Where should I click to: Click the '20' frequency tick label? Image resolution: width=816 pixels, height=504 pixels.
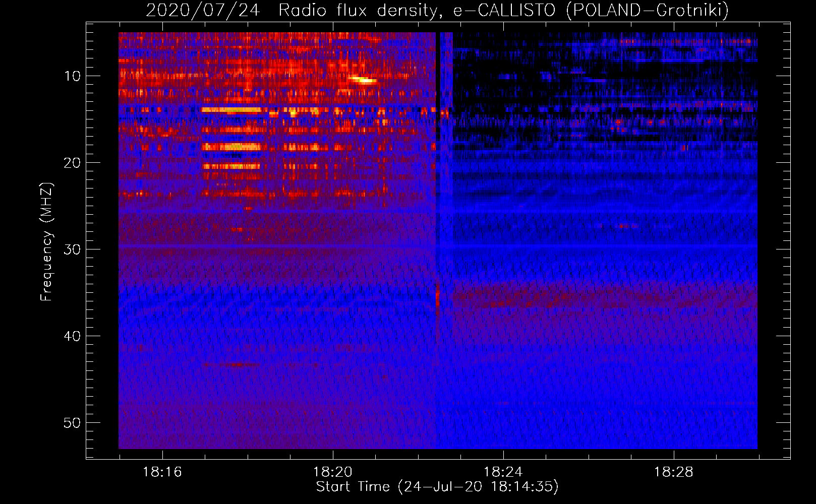pyautogui.click(x=73, y=163)
